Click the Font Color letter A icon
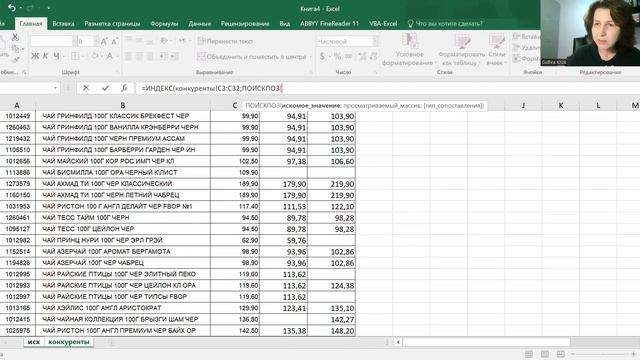The width and height of the screenshot is (640, 360). point(109,56)
